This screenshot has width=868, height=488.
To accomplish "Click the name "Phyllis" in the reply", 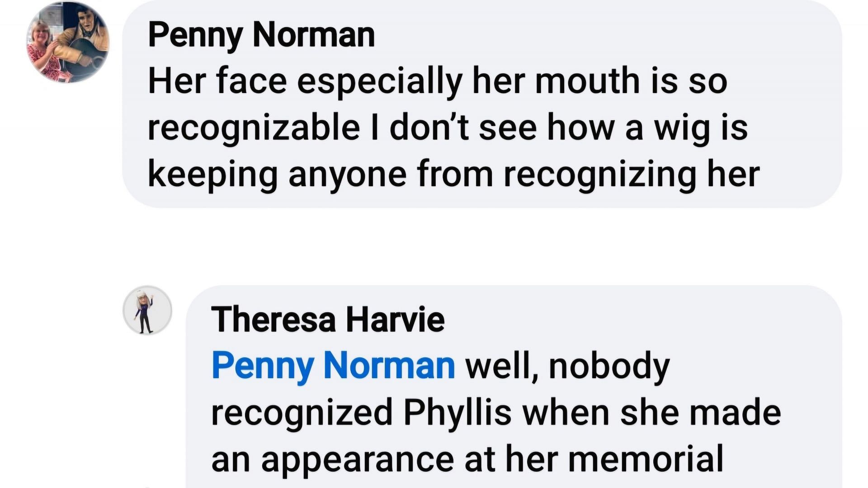I will 457,413.
